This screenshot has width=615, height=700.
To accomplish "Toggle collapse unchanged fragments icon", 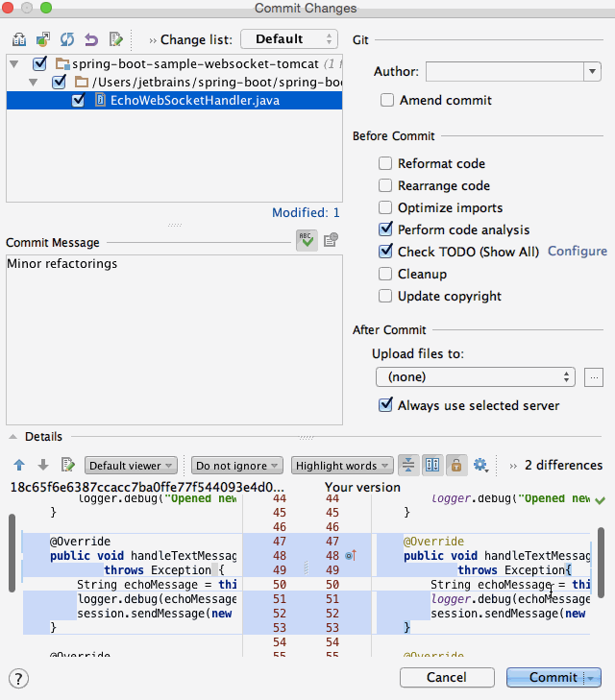I will tap(408, 465).
